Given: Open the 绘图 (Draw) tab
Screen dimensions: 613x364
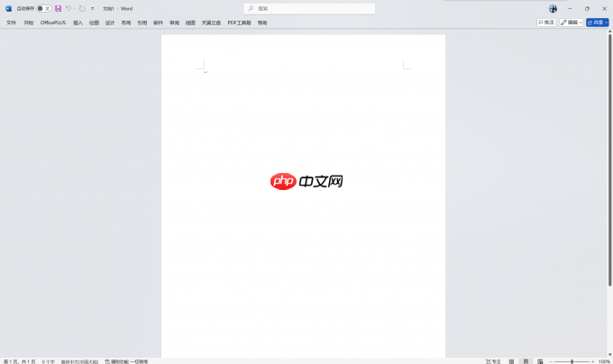Looking at the screenshot, I should [94, 23].
